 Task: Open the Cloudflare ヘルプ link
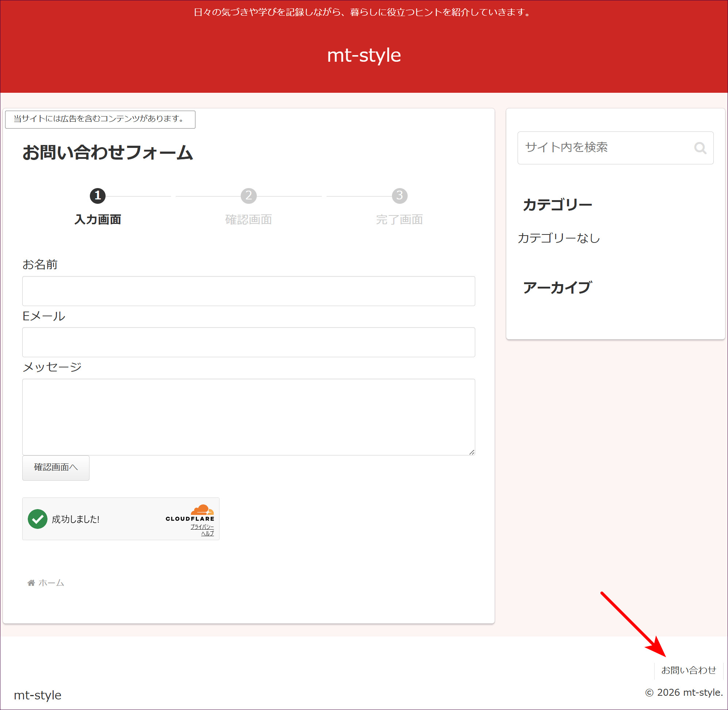(208, 534)
